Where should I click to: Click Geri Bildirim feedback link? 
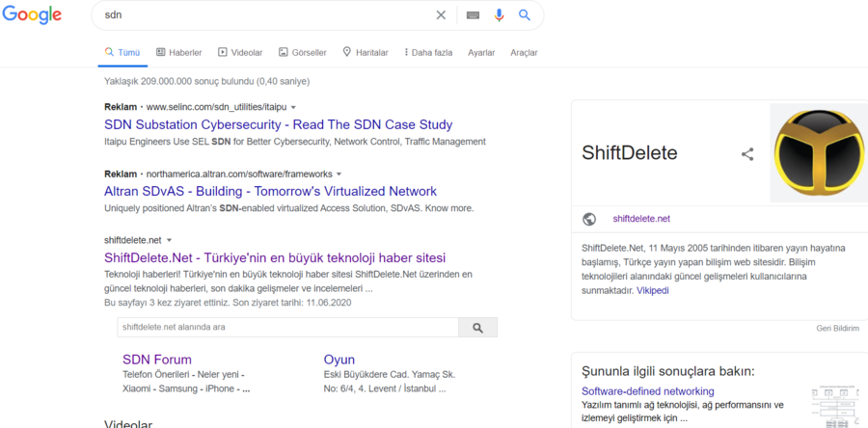[x=837, y=329]
